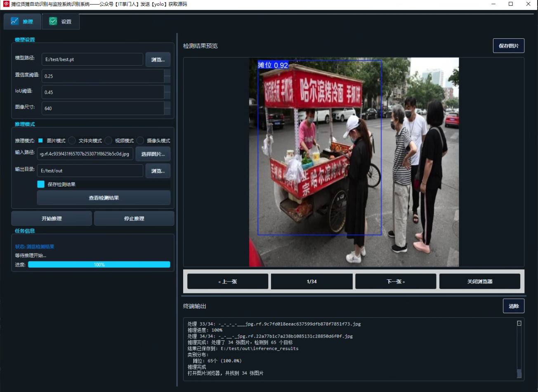Browse for the 输出目录 folder
Image resolution: width=538 pixels, height=392 pixels.
click(x=158, y=170)
